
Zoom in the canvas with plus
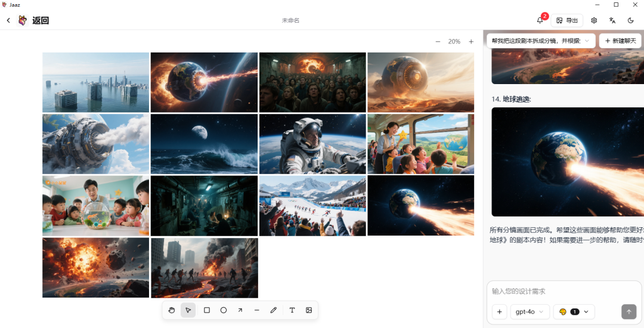(x=471, y=42)
